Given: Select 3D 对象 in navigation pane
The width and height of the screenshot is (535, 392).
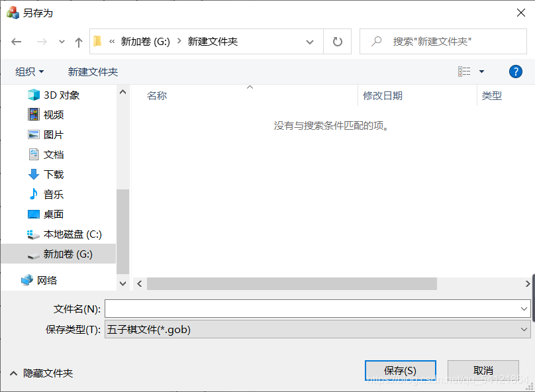Looking at the screenshot, I should coord(54,95).
